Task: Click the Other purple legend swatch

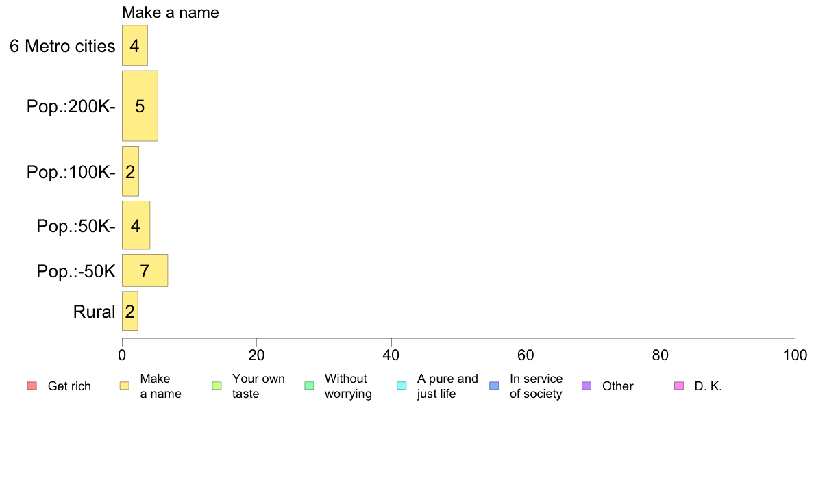Action: [x=587, y=386]
